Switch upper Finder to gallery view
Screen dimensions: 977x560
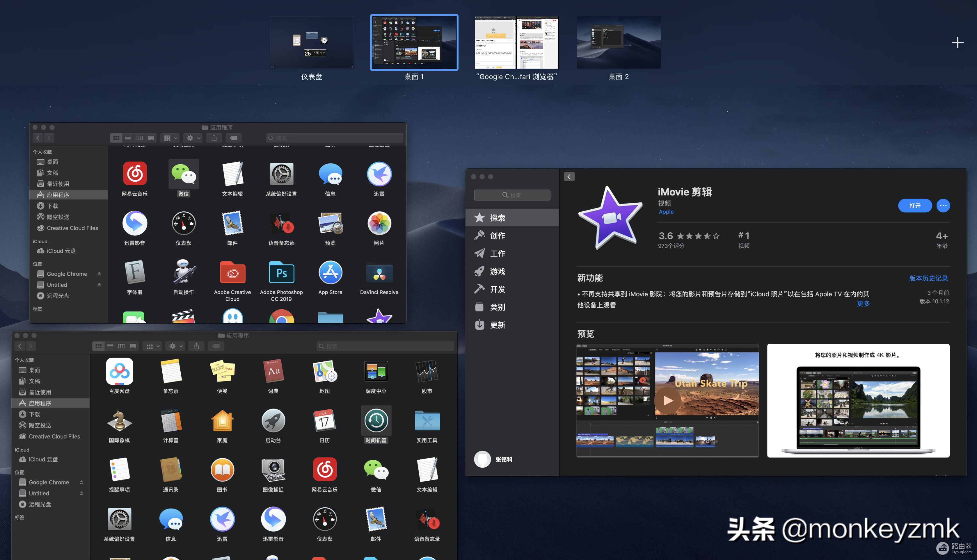click(x=151, y=138)
